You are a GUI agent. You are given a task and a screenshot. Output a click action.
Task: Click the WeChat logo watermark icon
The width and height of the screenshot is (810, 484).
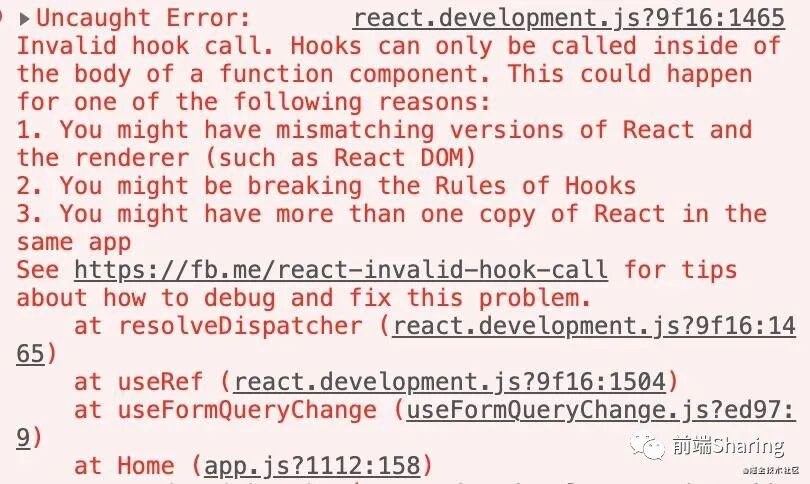tap(646, 446)
